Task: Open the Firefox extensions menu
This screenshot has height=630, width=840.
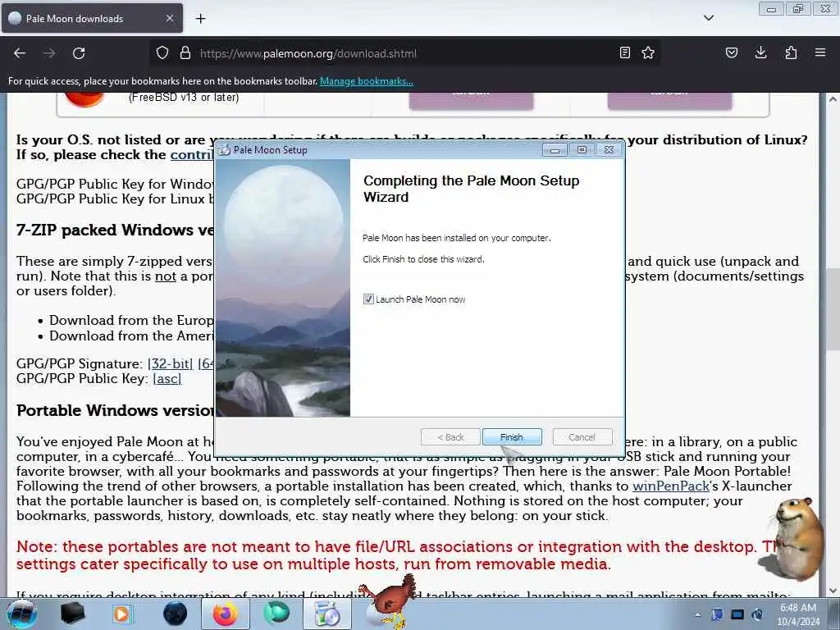Action: click(791, 53)
